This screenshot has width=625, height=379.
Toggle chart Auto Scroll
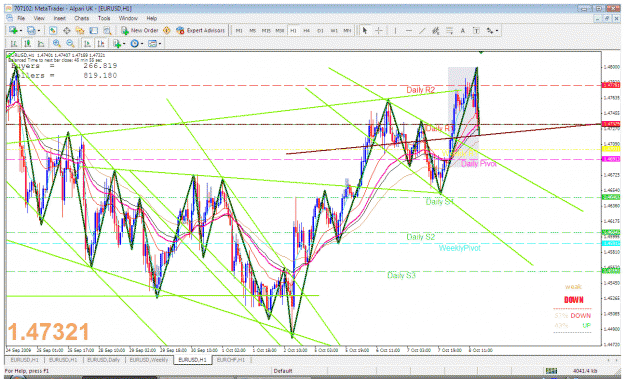(87, 43)
